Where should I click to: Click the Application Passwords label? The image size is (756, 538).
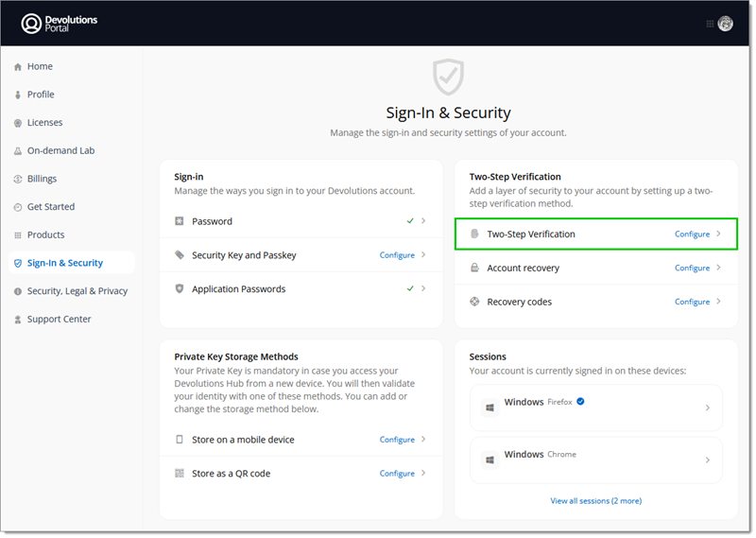pyautogui.click(x=239, y=289)
